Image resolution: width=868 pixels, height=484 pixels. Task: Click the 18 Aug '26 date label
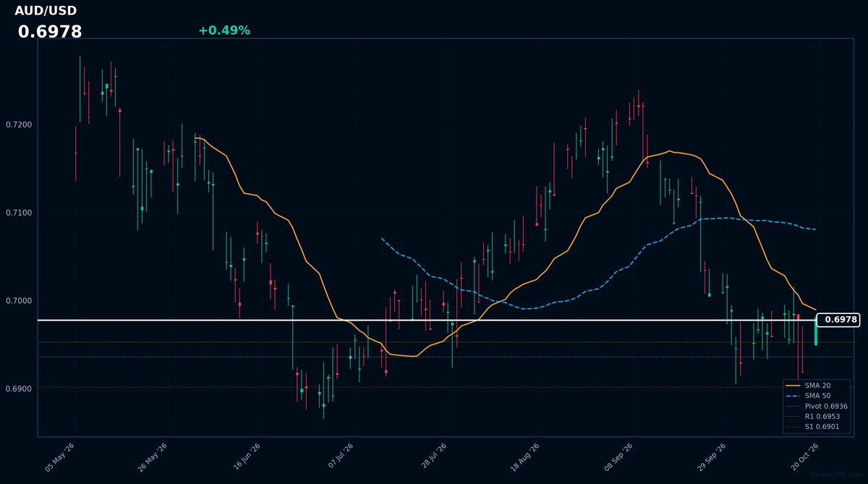(526, 457)
